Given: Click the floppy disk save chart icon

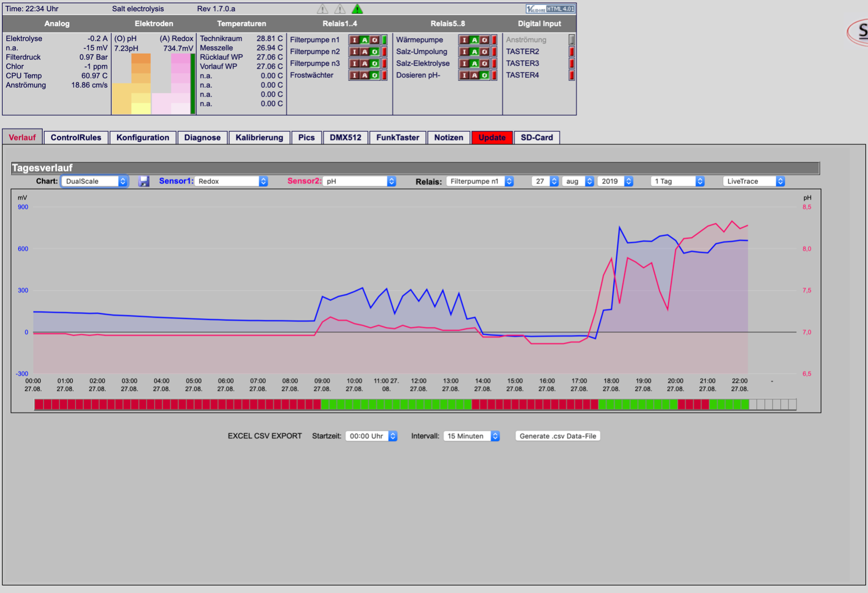Looking at the screenshot, I should tap(144, 181).
